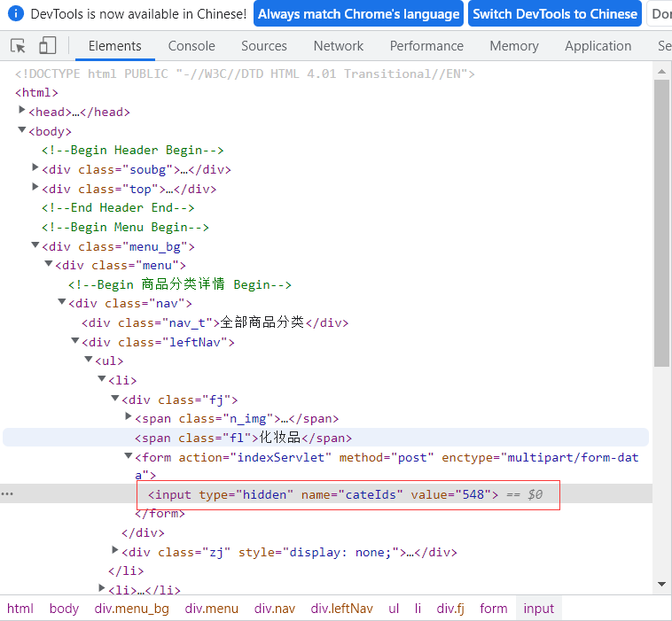Click Always match Chrome's language button
This screenshot has height=621, width=672.
pos(359,14)
